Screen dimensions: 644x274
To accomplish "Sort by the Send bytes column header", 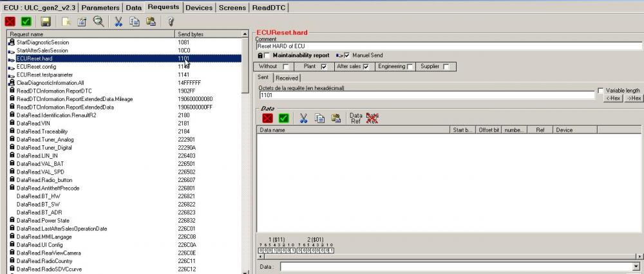I will (208, 34).
